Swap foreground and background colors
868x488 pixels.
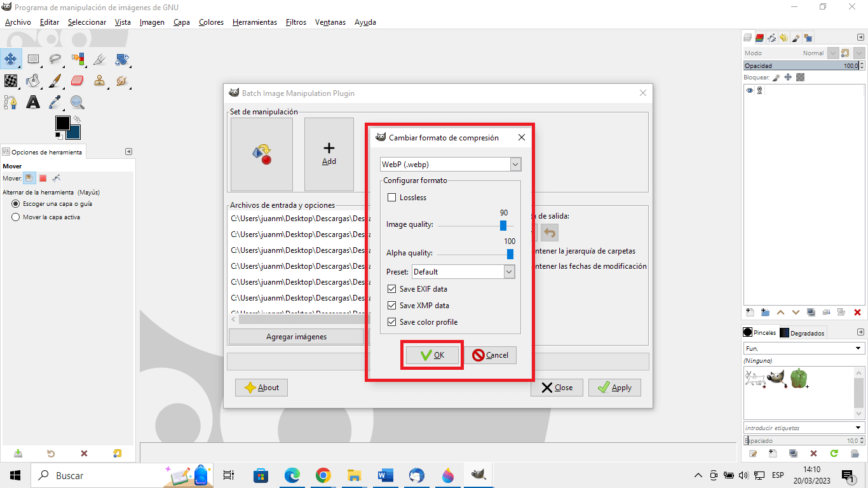(x=76, y=119)
